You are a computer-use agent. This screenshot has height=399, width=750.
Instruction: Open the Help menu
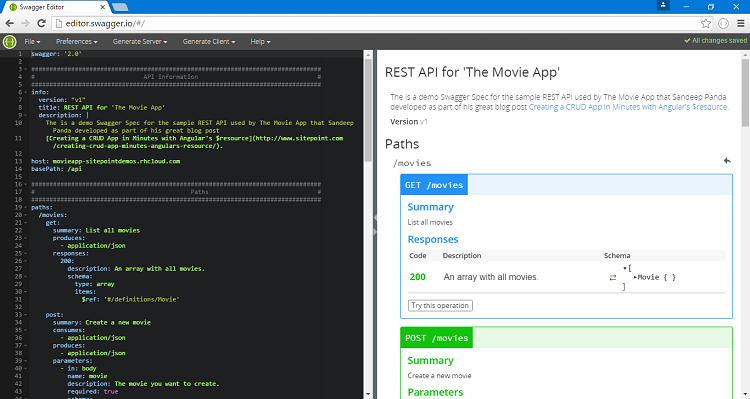pos(260,42)
